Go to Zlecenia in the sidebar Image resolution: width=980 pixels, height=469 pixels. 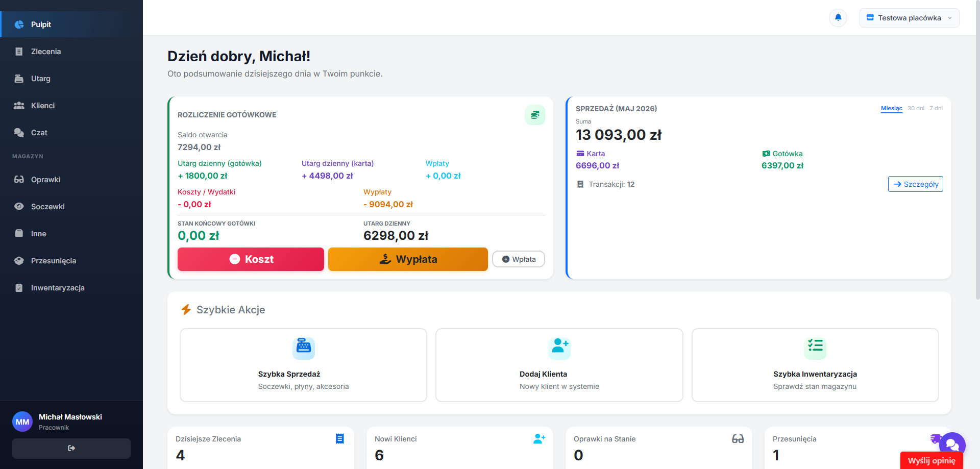pos(71,52)
